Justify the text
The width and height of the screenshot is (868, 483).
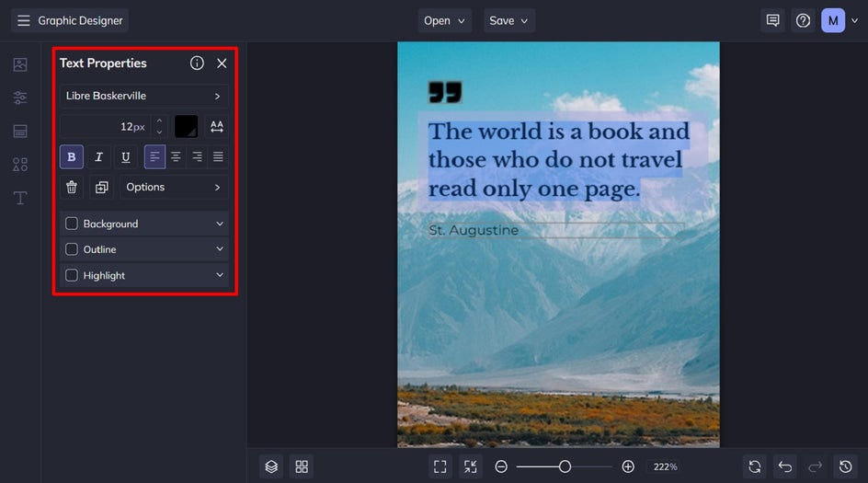[x=218, y=156]
